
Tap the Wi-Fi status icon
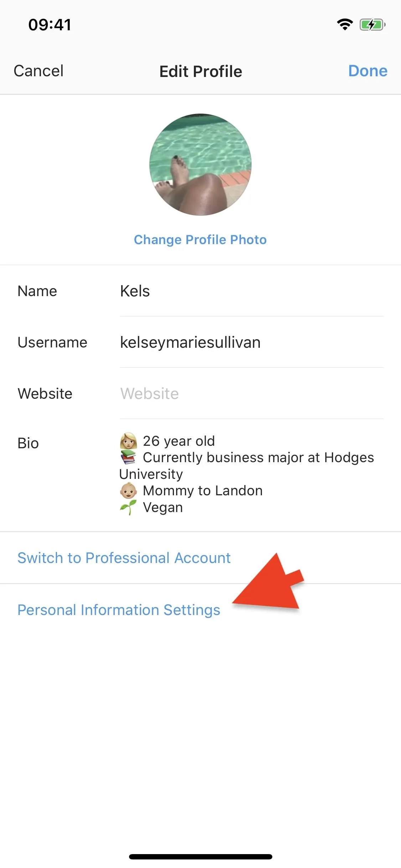point(345,25)
